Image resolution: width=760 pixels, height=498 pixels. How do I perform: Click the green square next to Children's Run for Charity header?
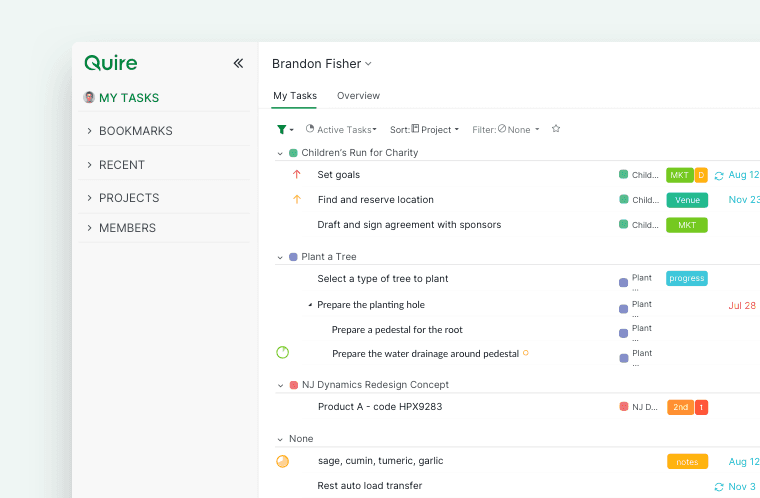[293, 153]
